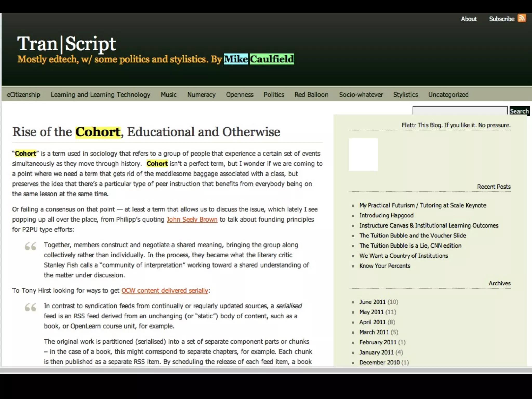Click the post title Rise of the Cohort

click(146, 132)
